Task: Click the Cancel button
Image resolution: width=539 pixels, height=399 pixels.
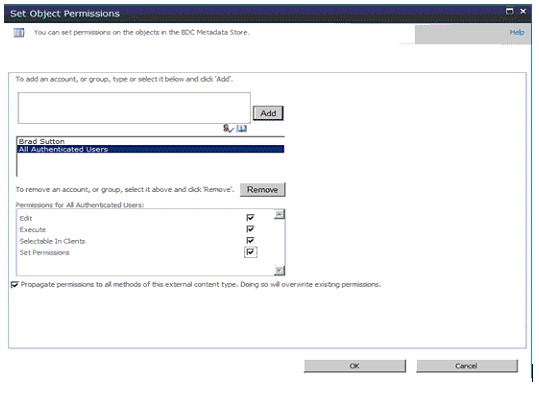Action: click(x=467, y=366)
